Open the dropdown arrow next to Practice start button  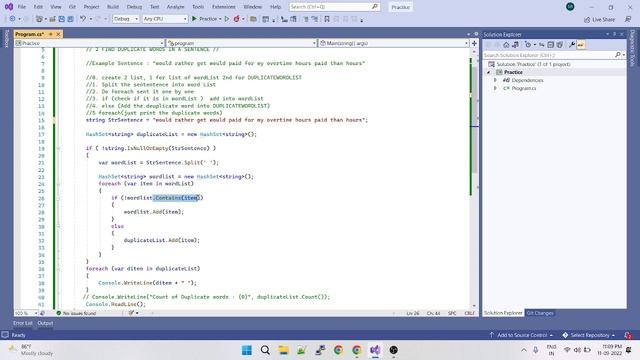click(220, 19)
